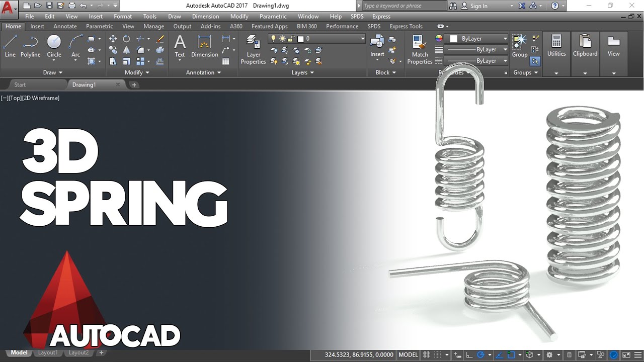Select the Rotate tool
Screen dimensions: 644x362
[x=126, y=39]
